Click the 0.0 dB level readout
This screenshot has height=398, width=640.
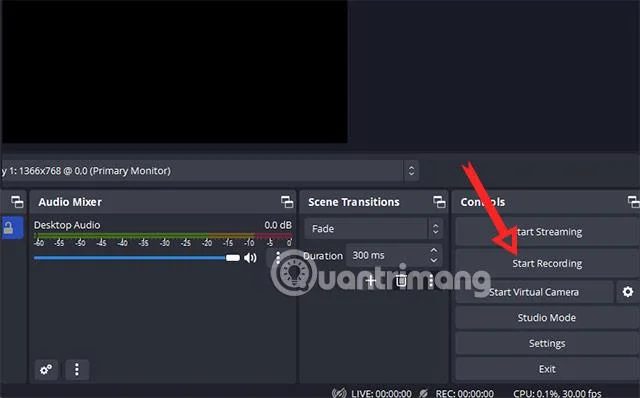coord(278,225)
